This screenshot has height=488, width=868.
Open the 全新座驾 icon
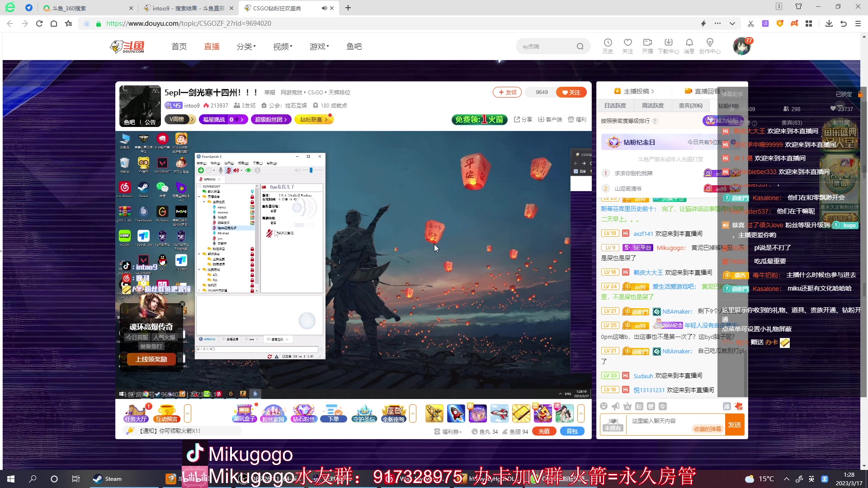[x=394, y=413]
